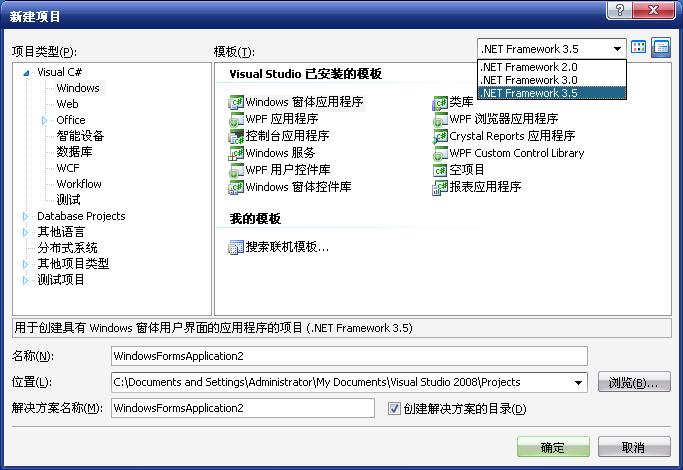The width and height of the screenshot is (683, 470).
Task: Click the 位置 path field
Action: tap(349, 382)
